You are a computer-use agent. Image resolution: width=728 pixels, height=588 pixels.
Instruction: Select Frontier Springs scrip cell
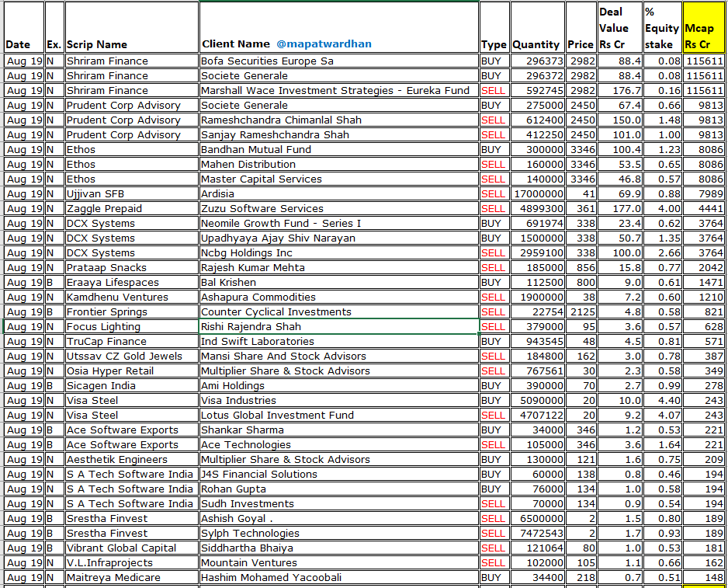(x=132, y=312)
